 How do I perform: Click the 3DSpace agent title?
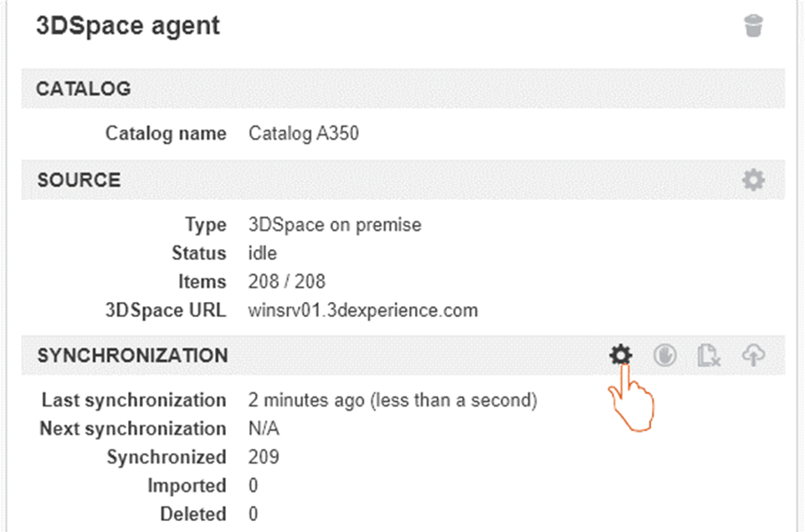pyautogui.click(x=127, y=26)
